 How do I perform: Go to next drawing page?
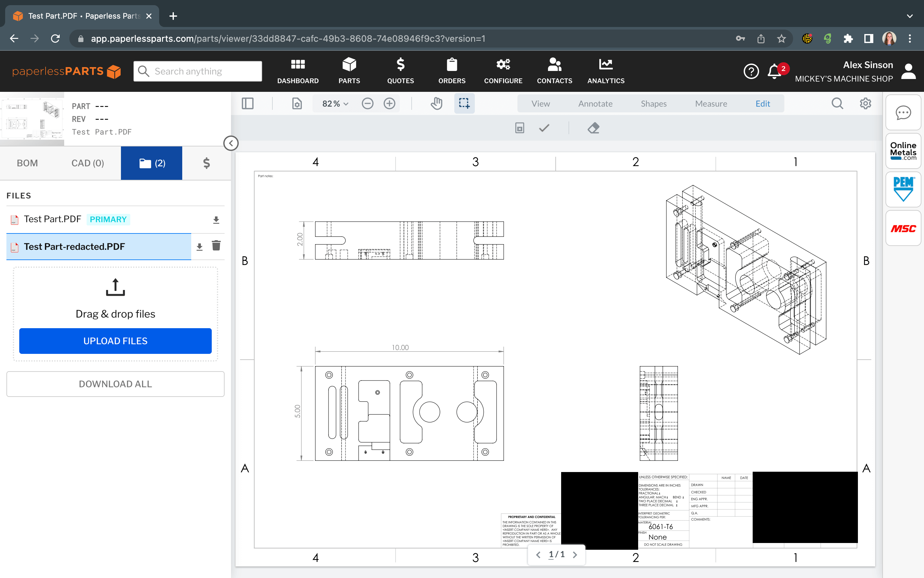tap(575, 555)
